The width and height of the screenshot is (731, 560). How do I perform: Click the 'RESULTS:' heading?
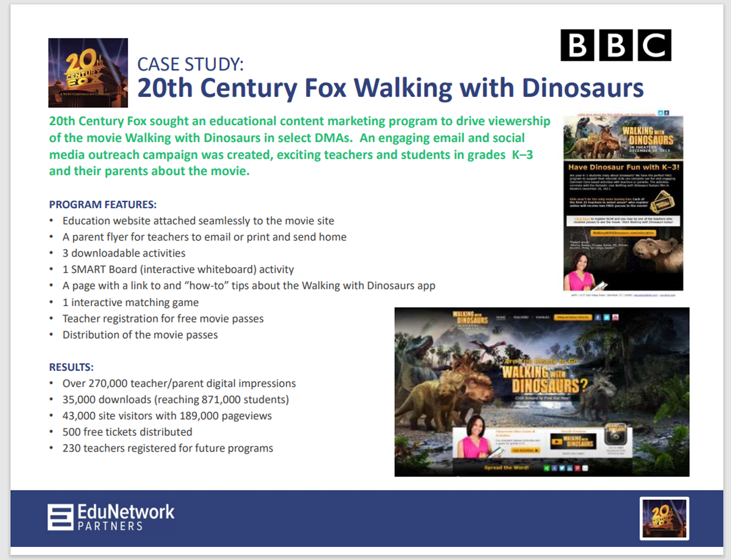(x=72, y=367)
